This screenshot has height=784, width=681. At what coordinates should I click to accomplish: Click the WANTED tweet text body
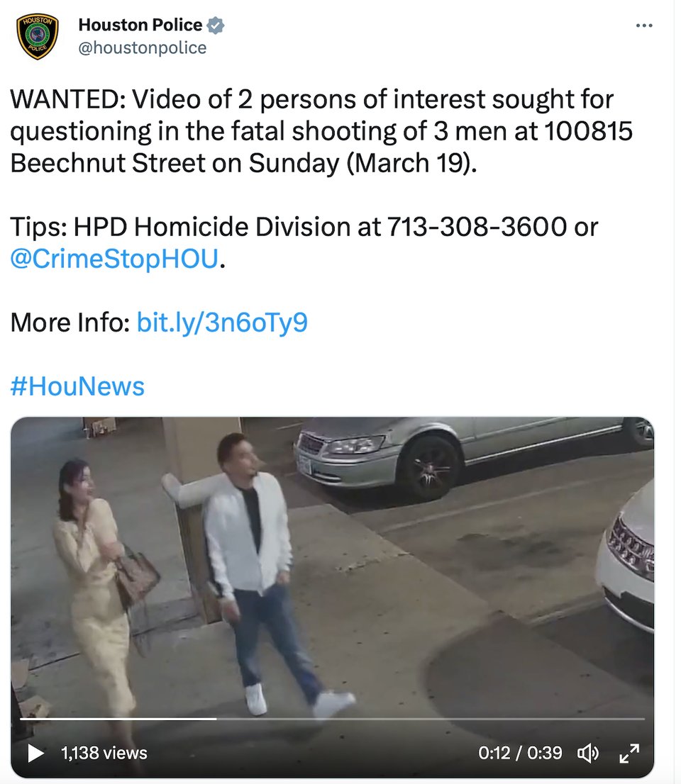tap(321, 131)
